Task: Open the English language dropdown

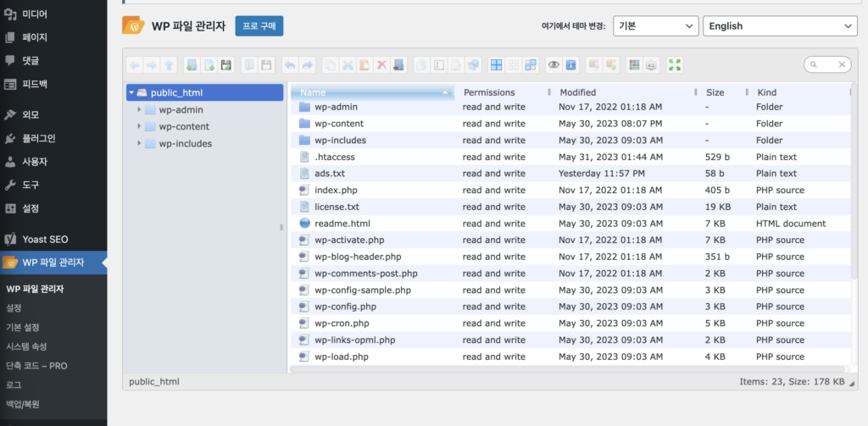Action: [780, 26]
